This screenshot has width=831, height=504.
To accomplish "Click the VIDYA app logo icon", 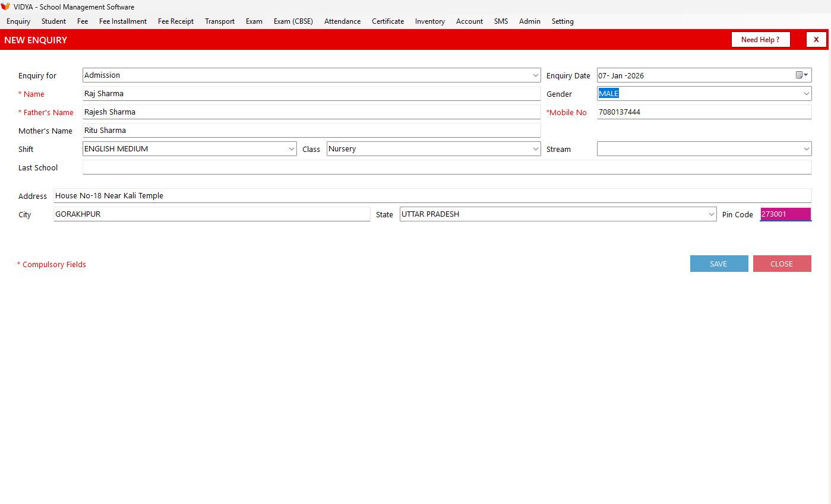I will [x=5, y=7].
